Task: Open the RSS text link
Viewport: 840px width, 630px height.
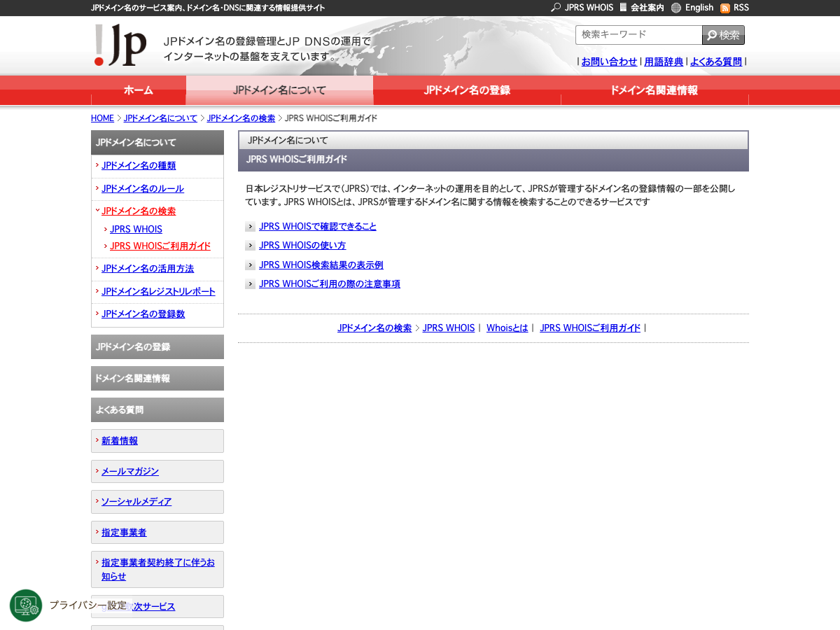Action: [741, 8]
